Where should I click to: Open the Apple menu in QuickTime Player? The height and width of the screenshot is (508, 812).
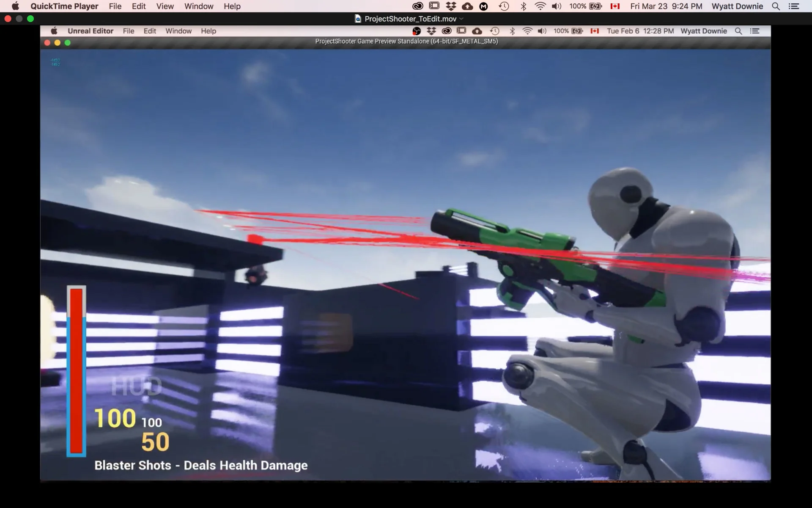[15, 6]
